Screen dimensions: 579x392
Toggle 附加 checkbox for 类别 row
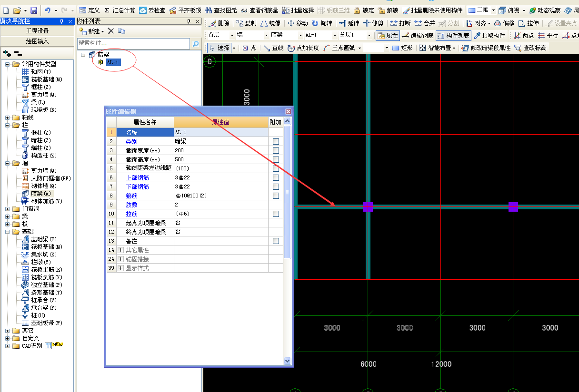(x=276, y=141)
